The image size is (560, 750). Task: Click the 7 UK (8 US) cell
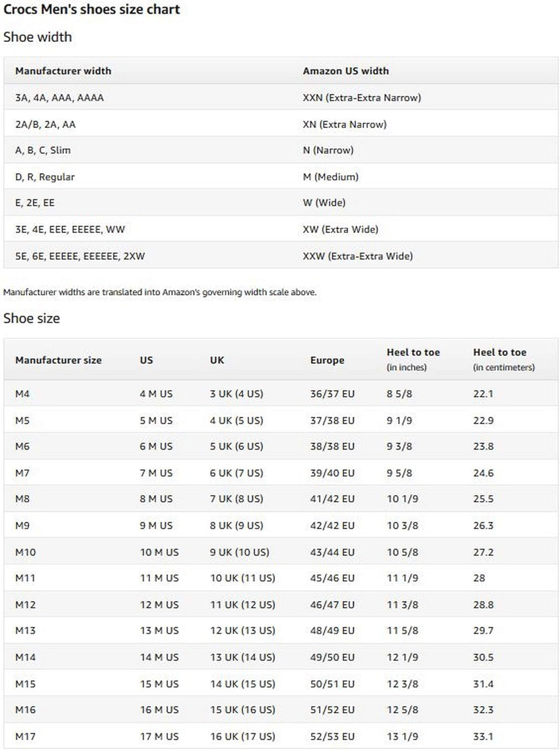(236, 498)
